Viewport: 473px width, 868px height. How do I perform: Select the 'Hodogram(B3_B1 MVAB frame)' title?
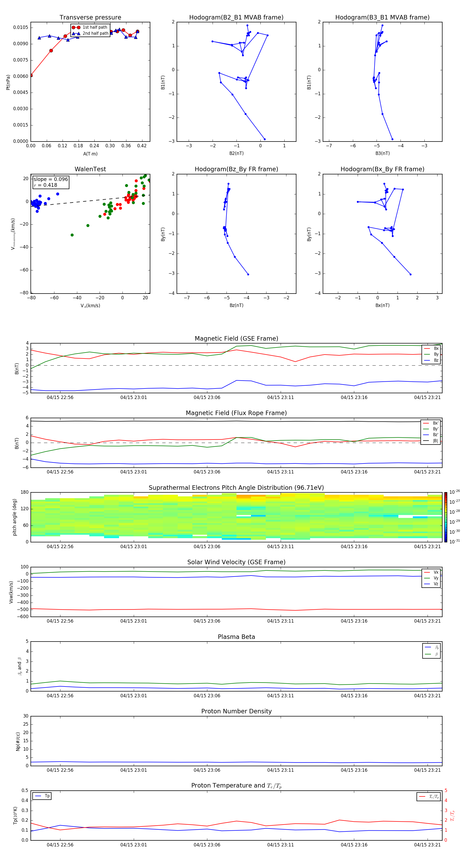(382, 17)
